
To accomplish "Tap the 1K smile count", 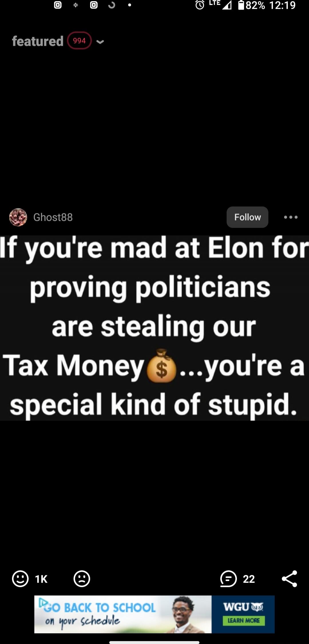I will [x=41, y=579].
